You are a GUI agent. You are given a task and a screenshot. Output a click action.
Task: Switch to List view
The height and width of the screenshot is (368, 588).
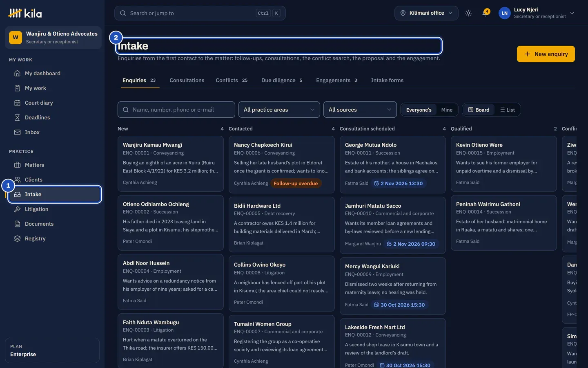click(x=507, y=110)
